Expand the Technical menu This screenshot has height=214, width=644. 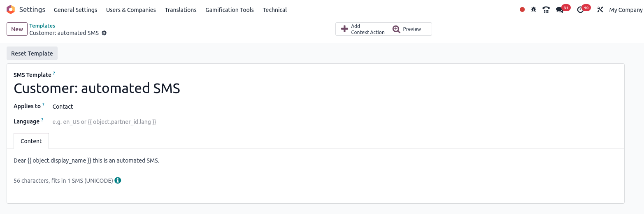click(x=275, y=10)
